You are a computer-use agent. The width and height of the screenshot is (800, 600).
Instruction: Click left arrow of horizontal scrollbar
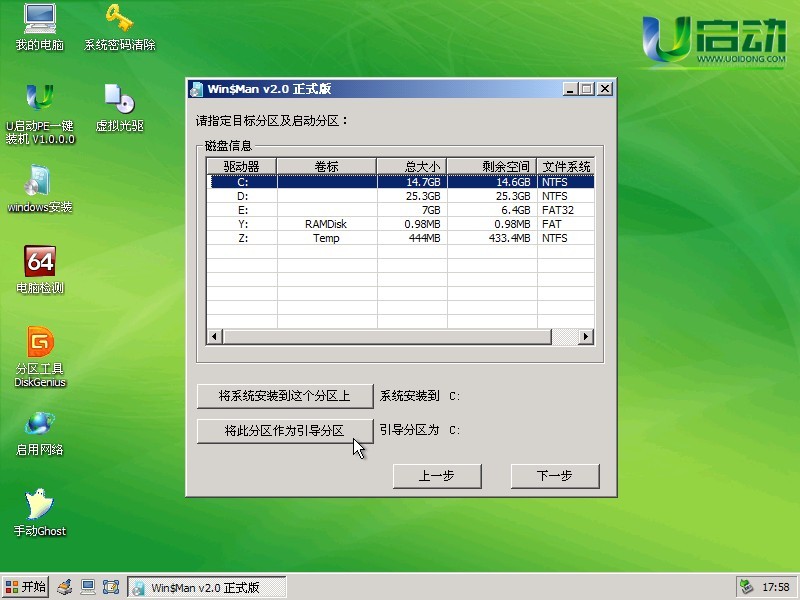[215, 337]
